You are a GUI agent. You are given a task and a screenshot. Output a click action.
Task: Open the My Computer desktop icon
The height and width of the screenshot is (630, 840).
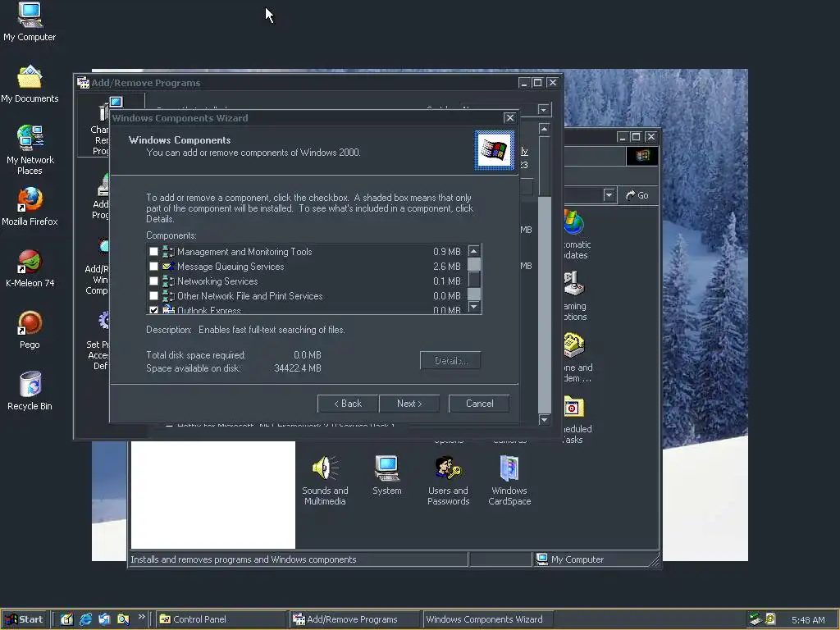tap(30, 21)
